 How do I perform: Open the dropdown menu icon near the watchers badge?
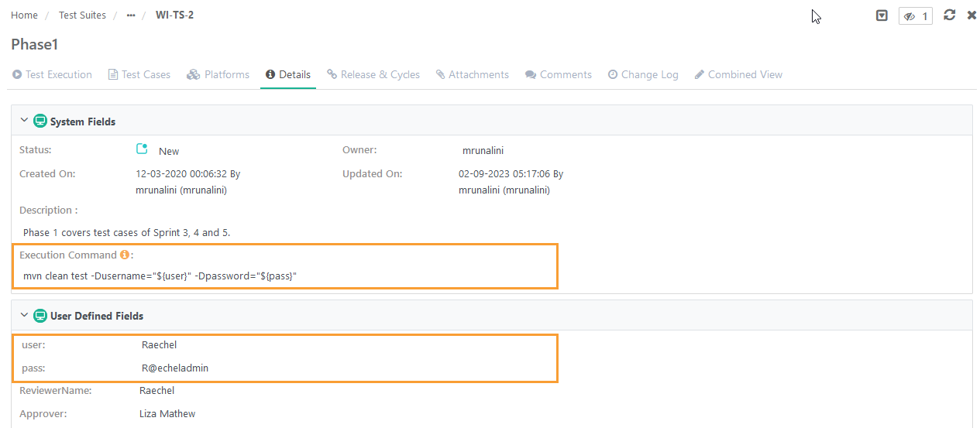coord(882,15)
